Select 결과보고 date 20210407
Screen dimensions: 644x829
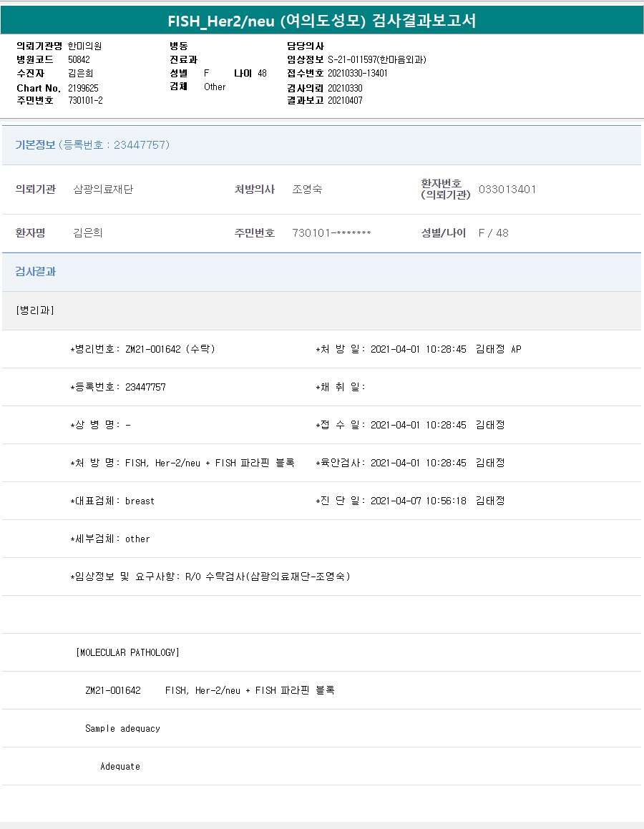(x=345, y=100)
